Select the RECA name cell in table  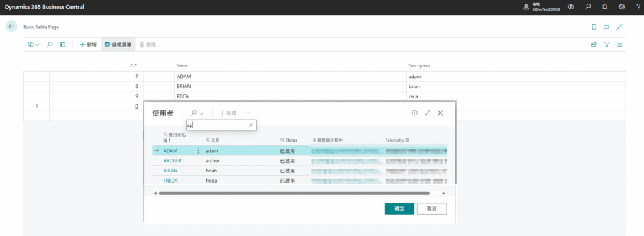(x=291, y=96)
